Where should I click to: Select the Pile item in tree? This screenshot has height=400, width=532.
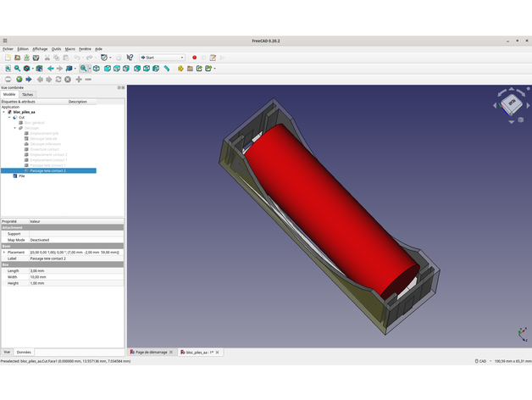coord(22,176)
